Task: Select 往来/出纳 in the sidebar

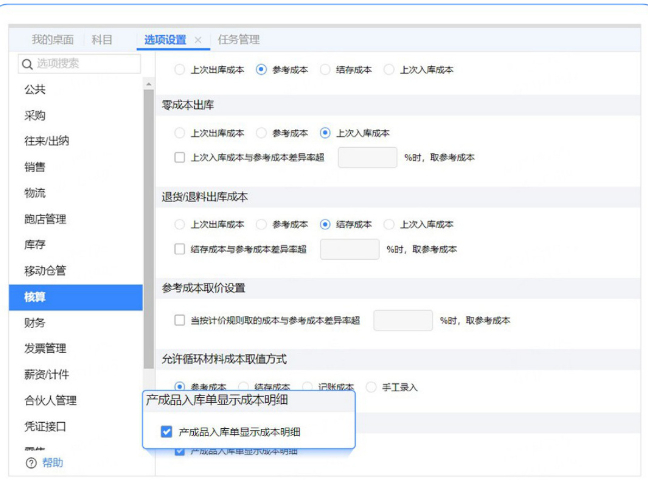Action: [x=47, y=141]
